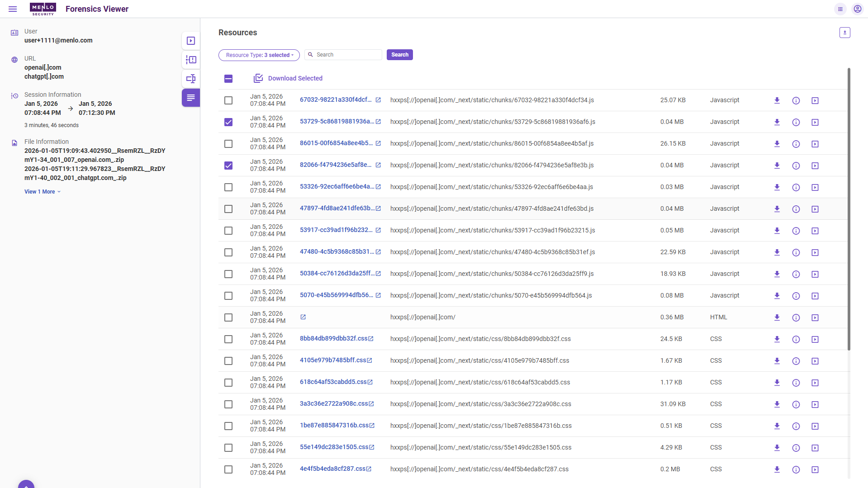The width and height of the screenshot is (868, 488).
Task: Open the 47480-4c5b9368c85b31 file link
Action: tap(337, 251)
